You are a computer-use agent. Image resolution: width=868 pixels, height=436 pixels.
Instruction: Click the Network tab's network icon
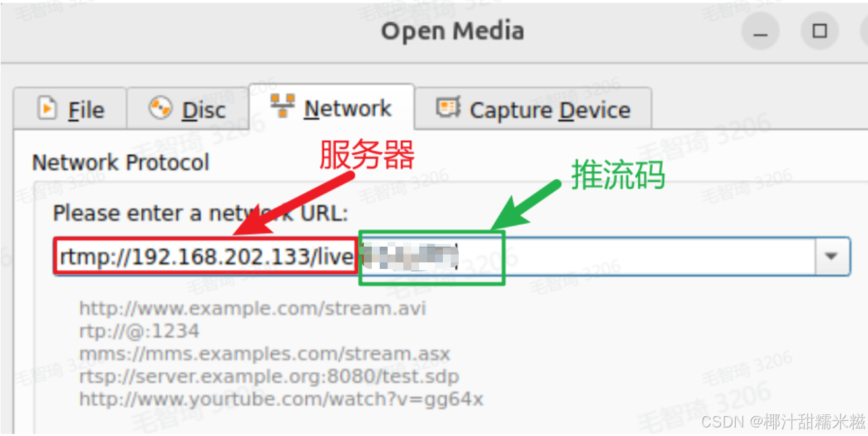pyautogui.click(x=282, y=106)
